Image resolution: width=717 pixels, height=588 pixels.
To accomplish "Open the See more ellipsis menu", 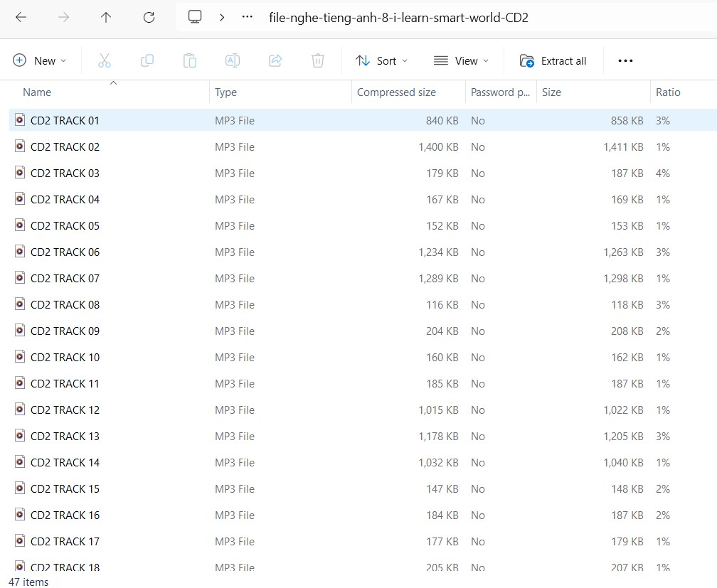I will point(625,60).
